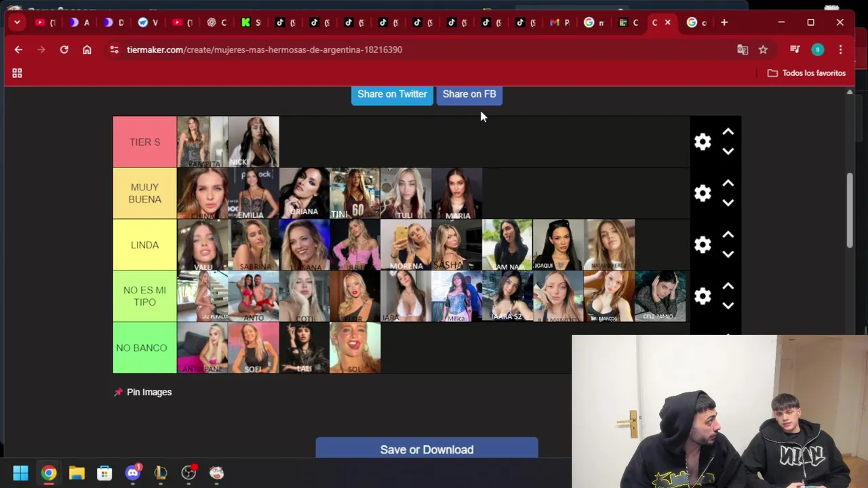Image resolution: width=868 pixels, height=488 pixels.
Task: Click the NO BANCO label cell
Action: 144,348
